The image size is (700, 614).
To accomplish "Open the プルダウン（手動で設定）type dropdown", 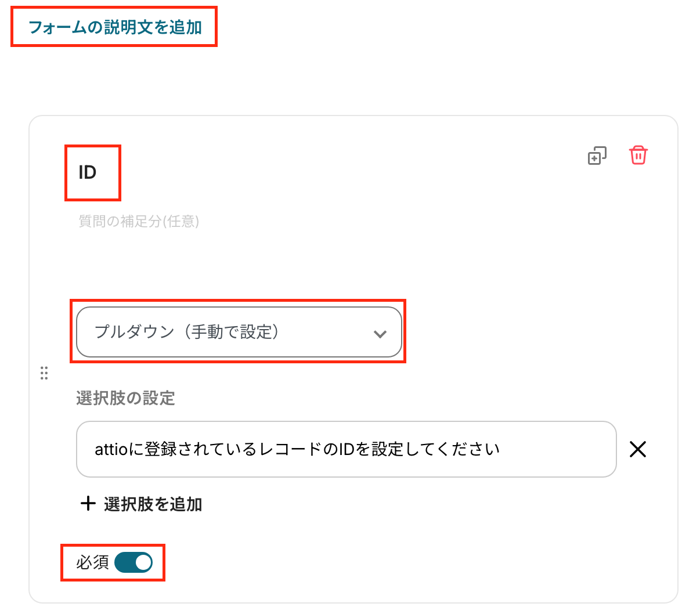I will pos(239,332).
